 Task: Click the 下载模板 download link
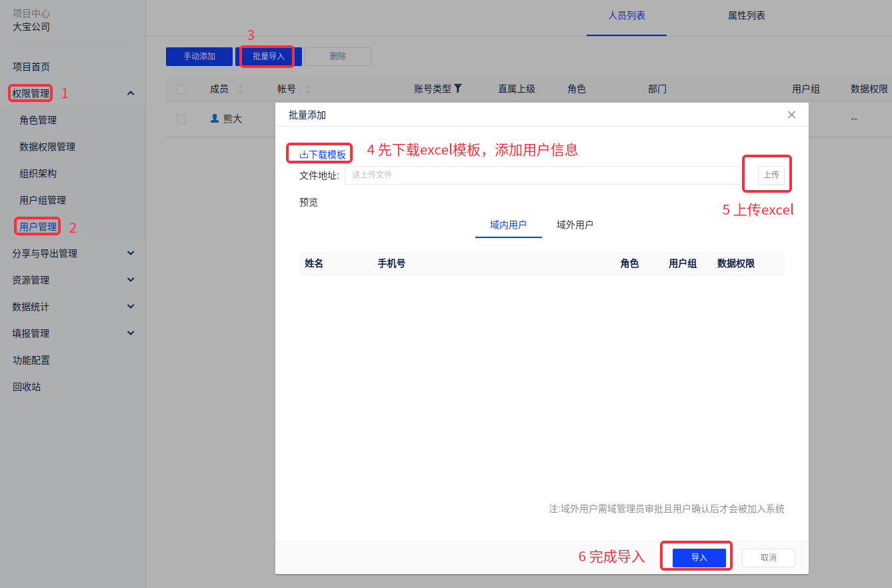tap(323, 155)
